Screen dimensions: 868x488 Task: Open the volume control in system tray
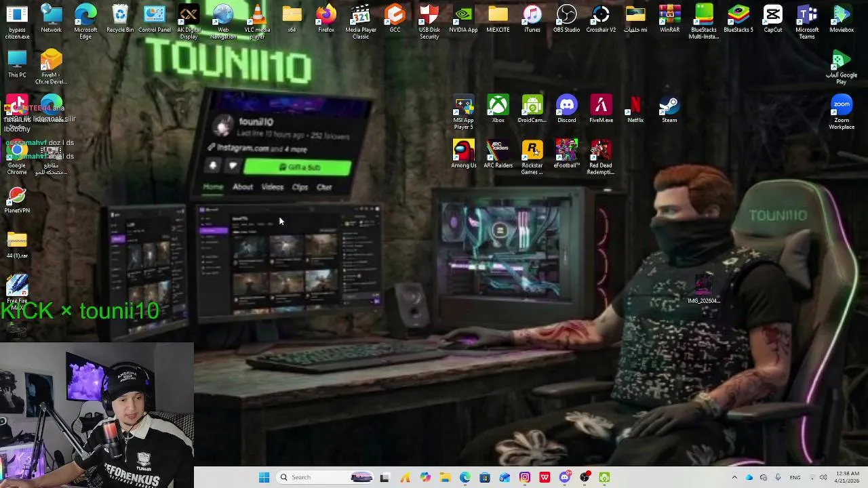tap(824, 477)
